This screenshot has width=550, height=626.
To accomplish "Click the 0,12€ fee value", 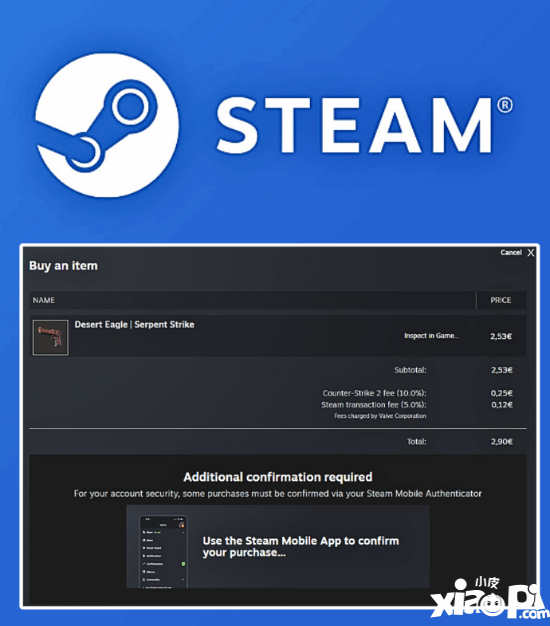I will click(502, 404).
